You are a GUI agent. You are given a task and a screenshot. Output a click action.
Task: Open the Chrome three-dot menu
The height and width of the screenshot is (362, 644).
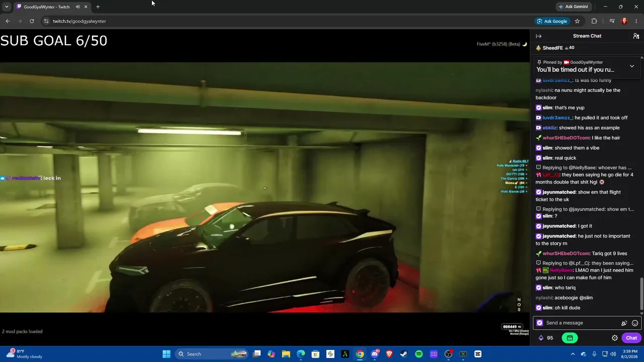[x=636, y=21]
